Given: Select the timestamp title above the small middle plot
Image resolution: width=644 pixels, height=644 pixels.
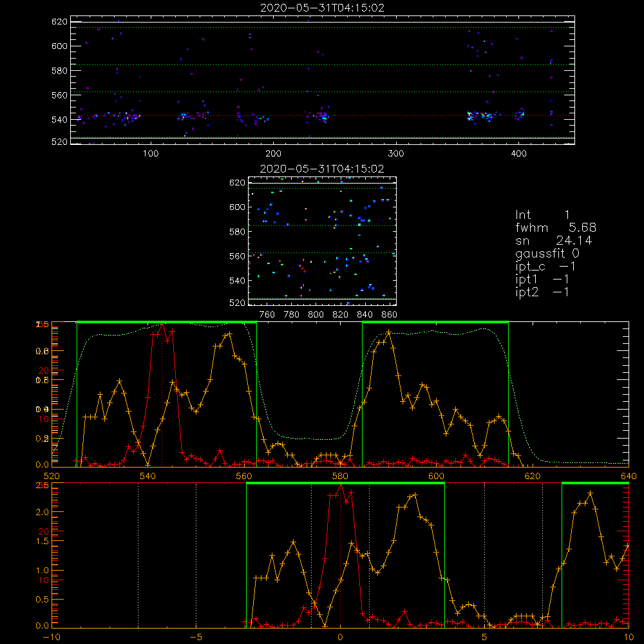Looking at the screenshot, I should tap(322, 169).
